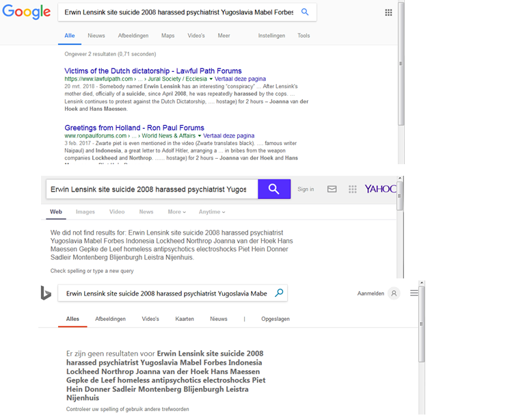Click the Bing scrollbar up arrow
The image size is (525, 420).
(x=422, y=283)
